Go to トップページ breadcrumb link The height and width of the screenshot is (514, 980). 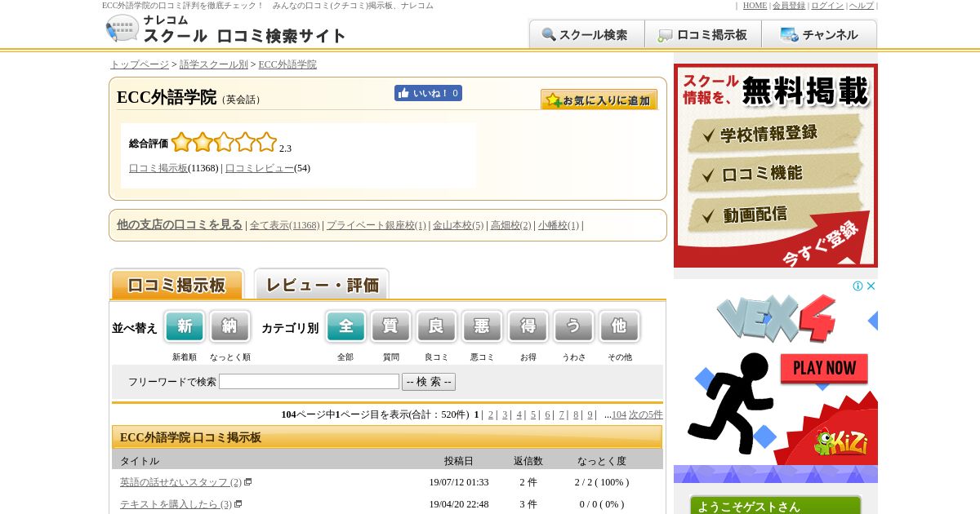tap(140, 64)
